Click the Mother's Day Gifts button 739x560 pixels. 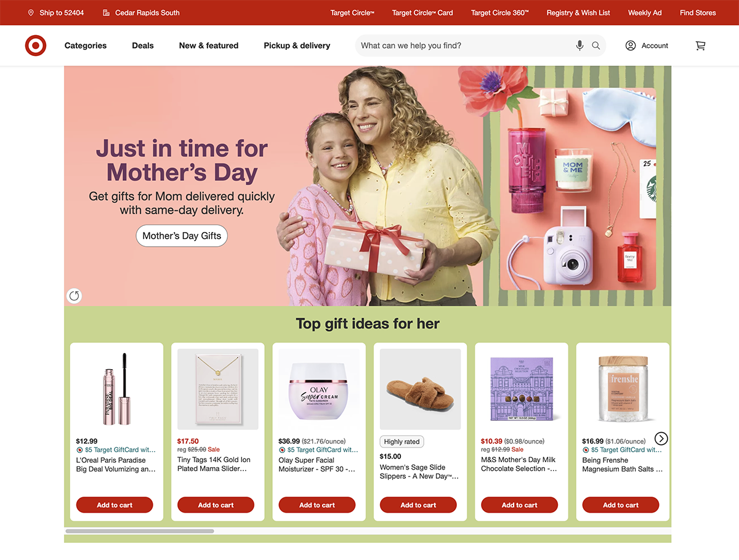(x=182, y=236)
